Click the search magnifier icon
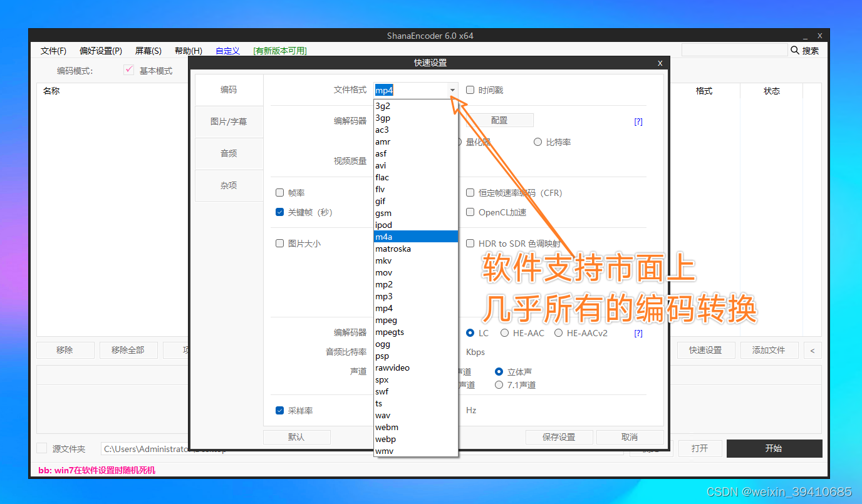This screenshot has width=862, height=504. [x=795, y=50]
